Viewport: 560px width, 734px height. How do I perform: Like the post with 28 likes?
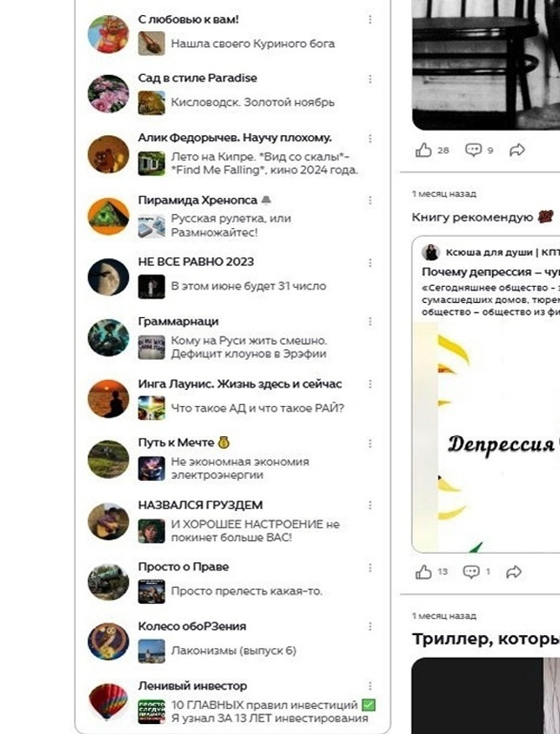423,150
